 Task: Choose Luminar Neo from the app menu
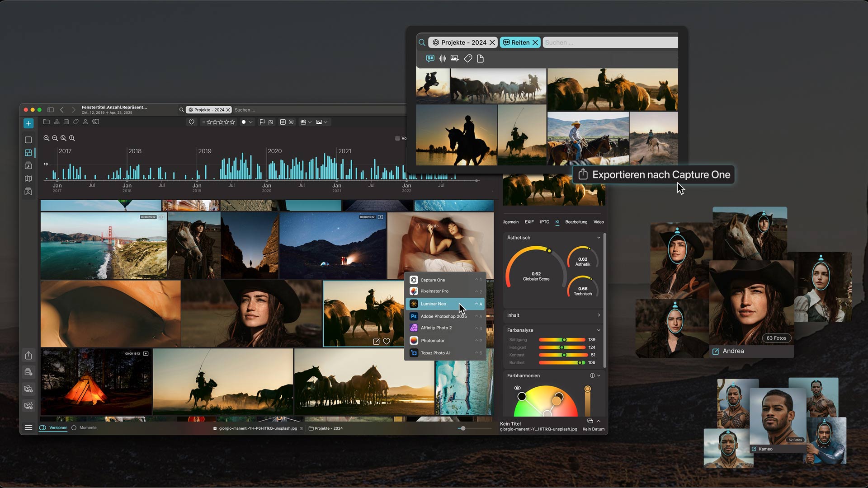(433, 304)
